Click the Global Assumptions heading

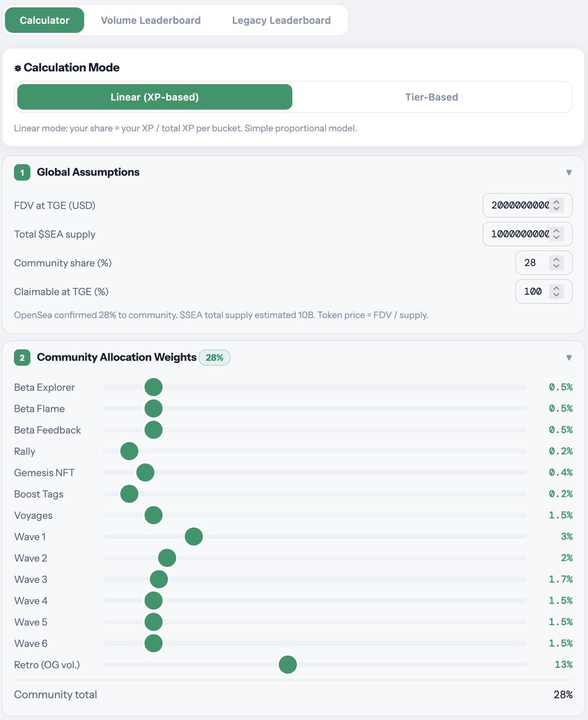[88, 172]
